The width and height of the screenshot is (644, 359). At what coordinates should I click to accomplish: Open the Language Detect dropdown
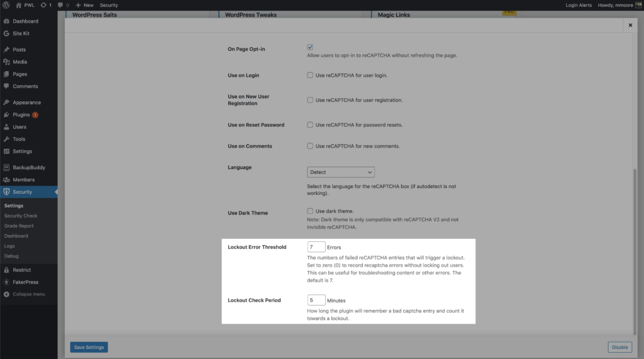341,172
